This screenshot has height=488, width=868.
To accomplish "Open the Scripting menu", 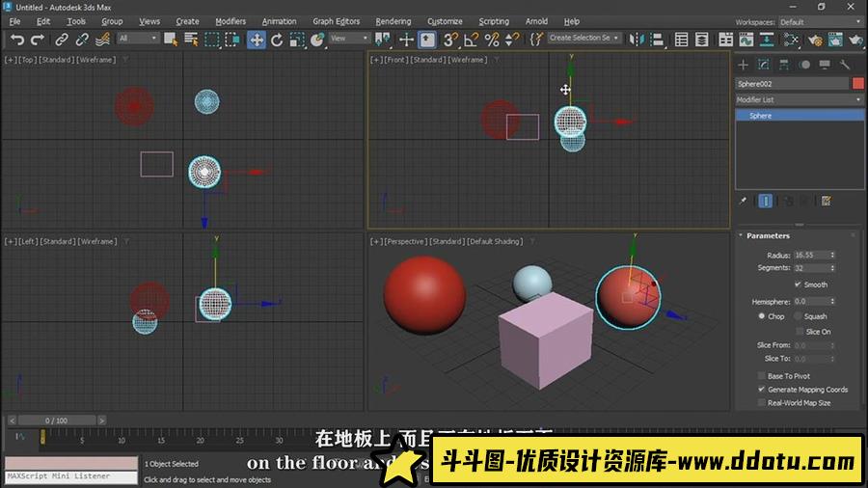I will [x=494, y=21].
